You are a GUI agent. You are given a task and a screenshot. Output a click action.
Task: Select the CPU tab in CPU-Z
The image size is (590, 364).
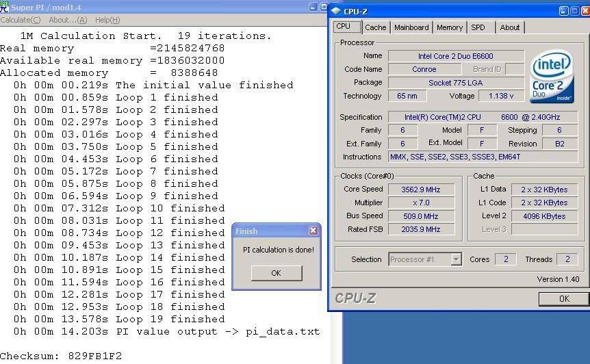tap(347, 27)
